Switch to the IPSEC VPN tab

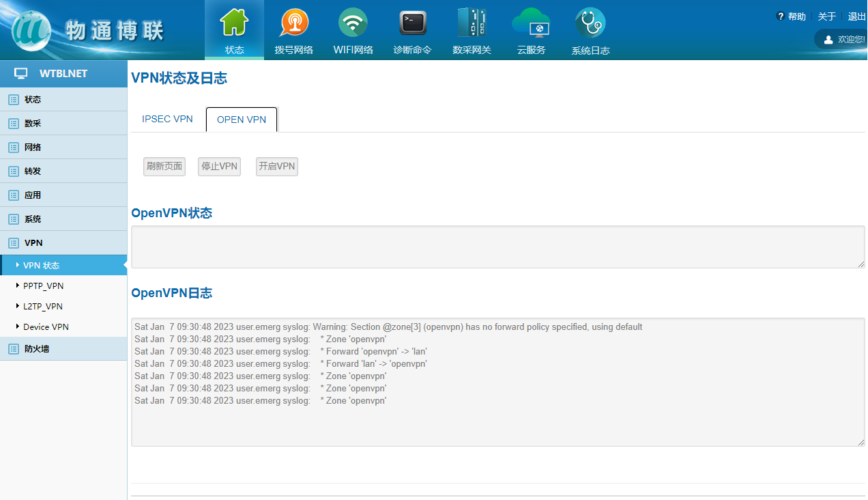[x=167, y=120]
